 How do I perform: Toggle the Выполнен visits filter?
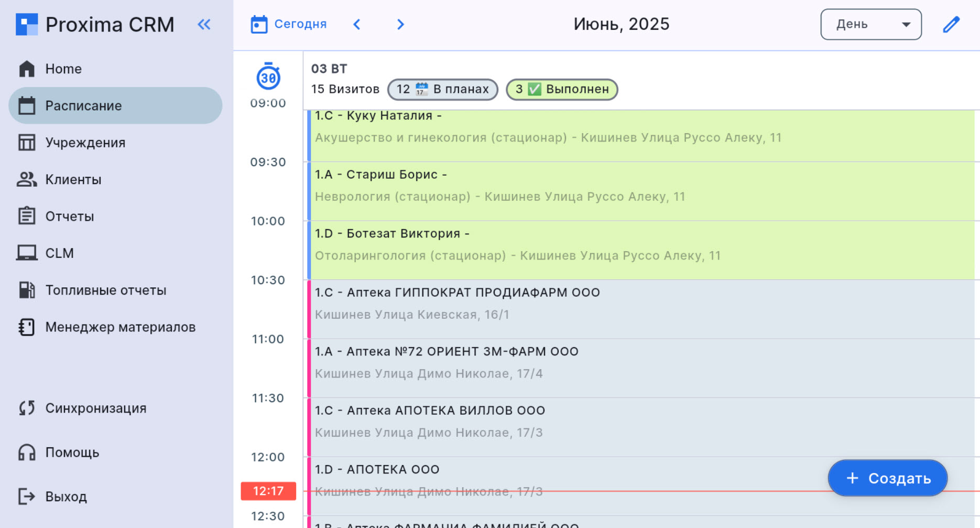coord(561,89)
